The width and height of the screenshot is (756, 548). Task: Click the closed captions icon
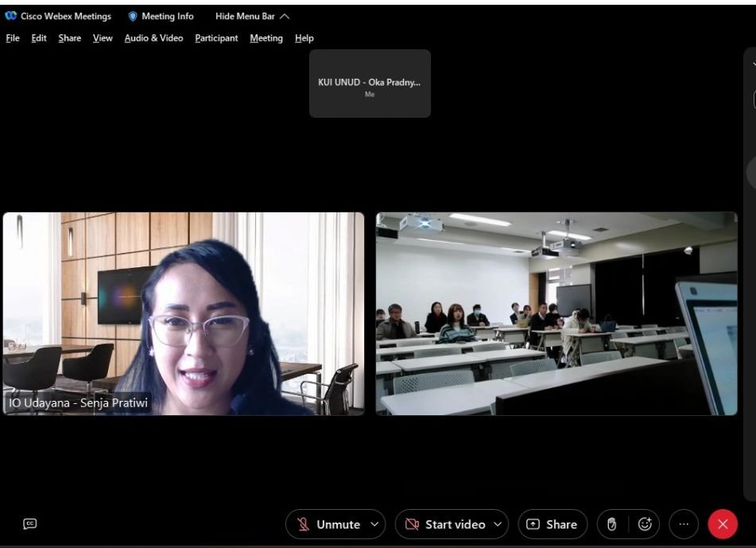coord(30,523)
